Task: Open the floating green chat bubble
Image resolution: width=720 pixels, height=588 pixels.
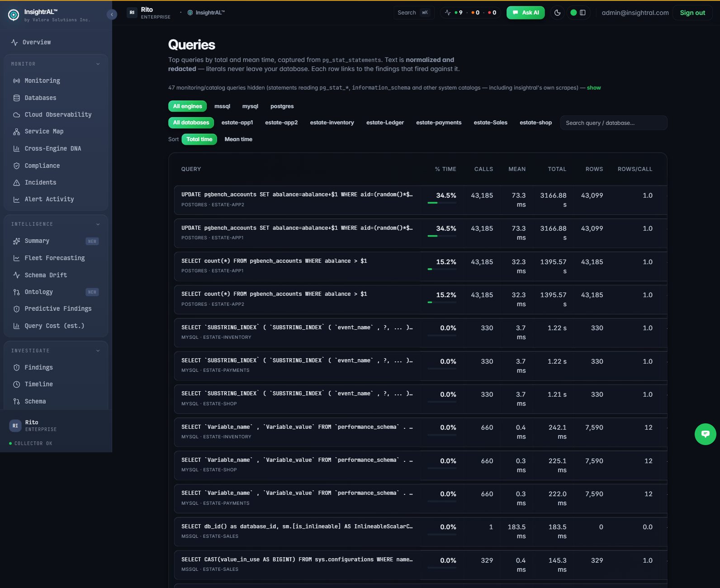Action: point(705,434)
